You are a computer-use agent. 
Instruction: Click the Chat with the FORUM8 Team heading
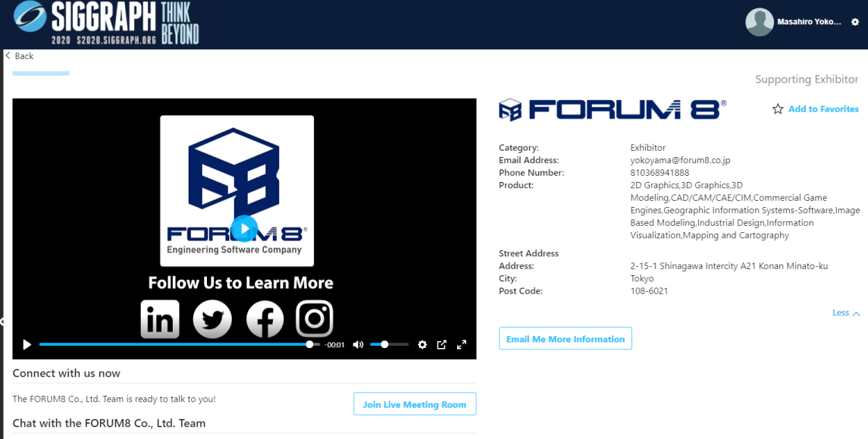pos(109,423)
